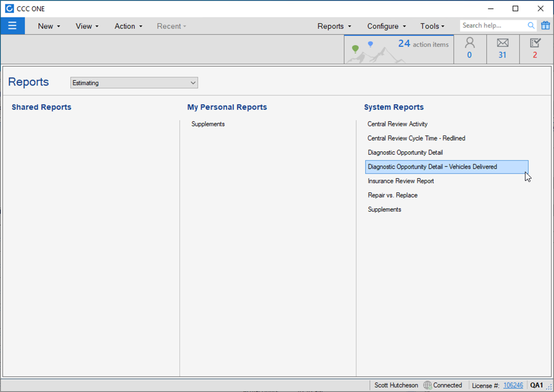554x392 pixels.
Task: Open the Reports menu
Action: (x=334, y=26)
